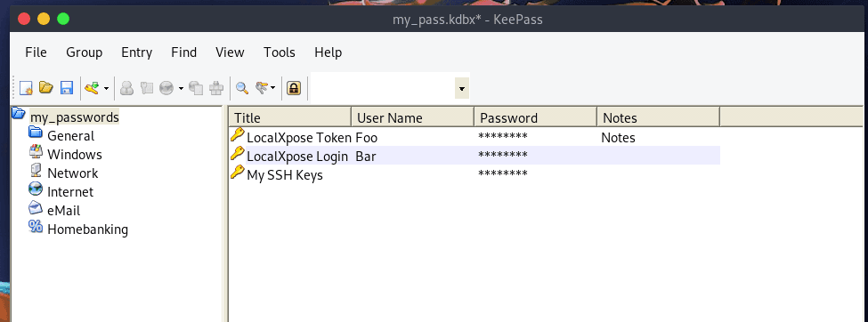Click the Find magnifier icon
Image resolution: width=868 pixels, height=322 pixels.
[x=242, y=87]
